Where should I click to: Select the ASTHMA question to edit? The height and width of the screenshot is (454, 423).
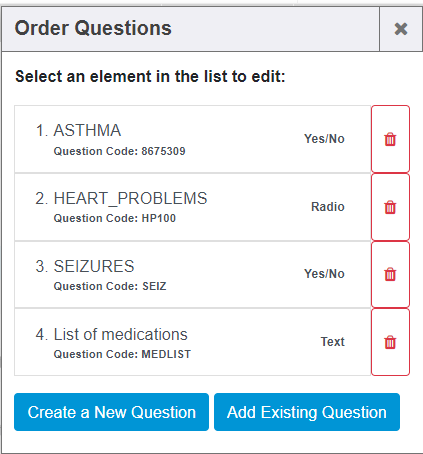pos(192,139)
